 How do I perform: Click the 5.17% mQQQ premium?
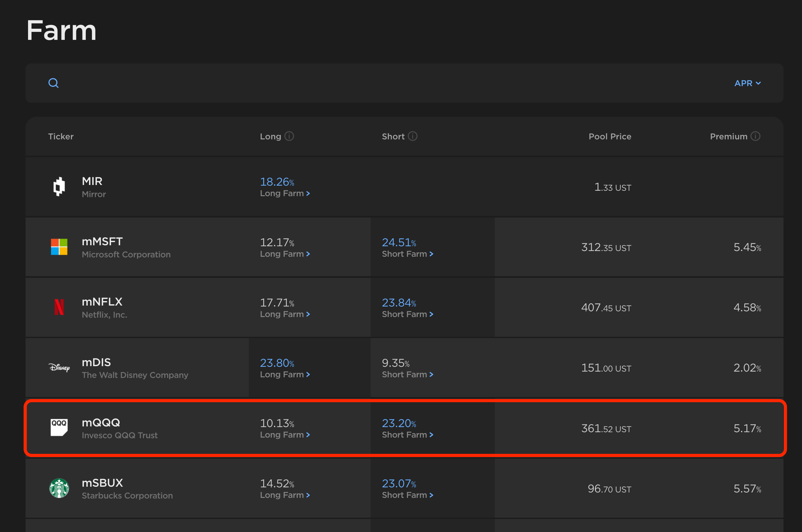click(747, 429)
